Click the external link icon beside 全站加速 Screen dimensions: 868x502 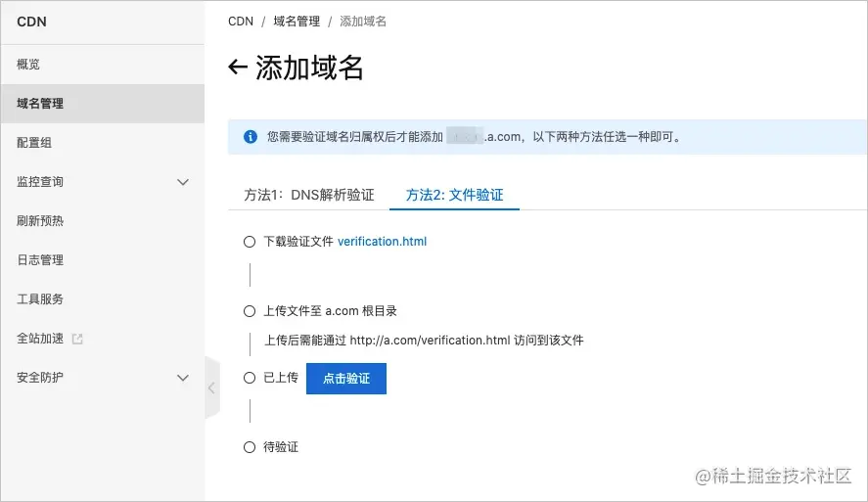point(78,339)
